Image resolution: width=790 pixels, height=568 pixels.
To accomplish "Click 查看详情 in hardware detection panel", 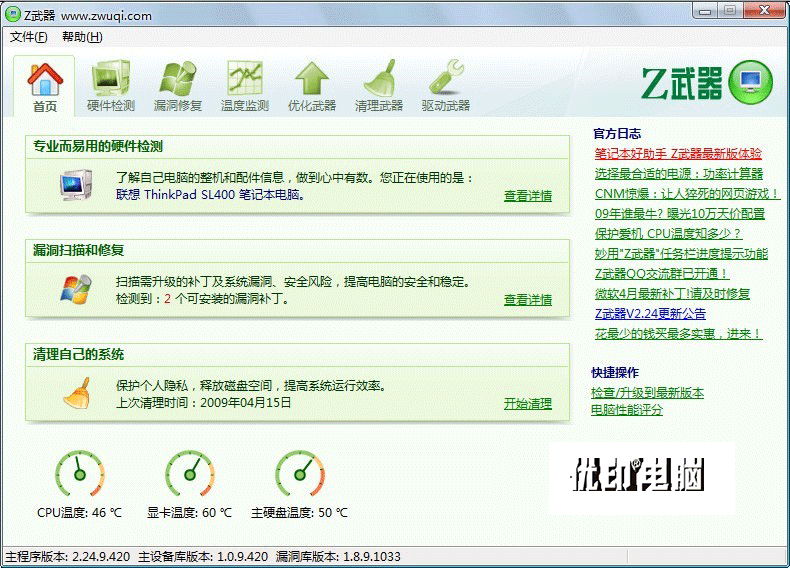I will click(528, 196).
